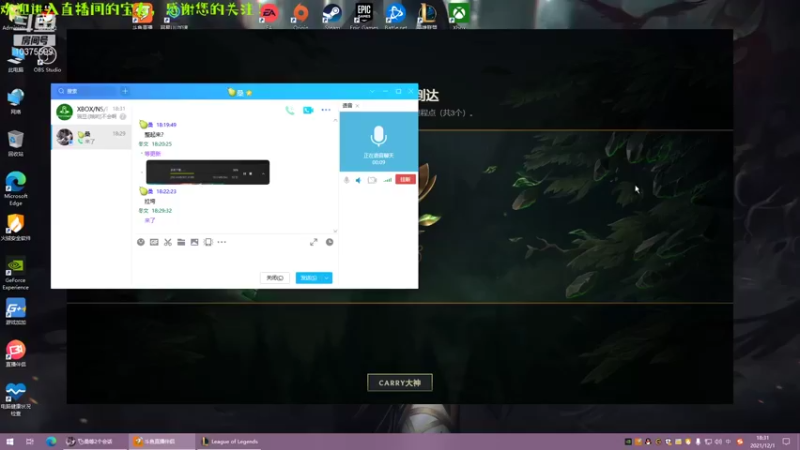Select the OBS Studio desktop shortcut

tap(47, 59)
